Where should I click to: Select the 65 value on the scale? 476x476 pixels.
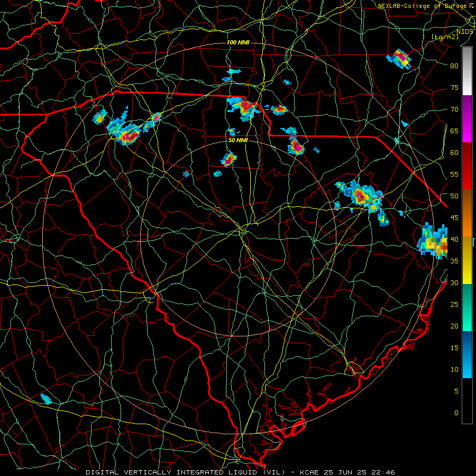pyautogui.click(x=454, y=131)
